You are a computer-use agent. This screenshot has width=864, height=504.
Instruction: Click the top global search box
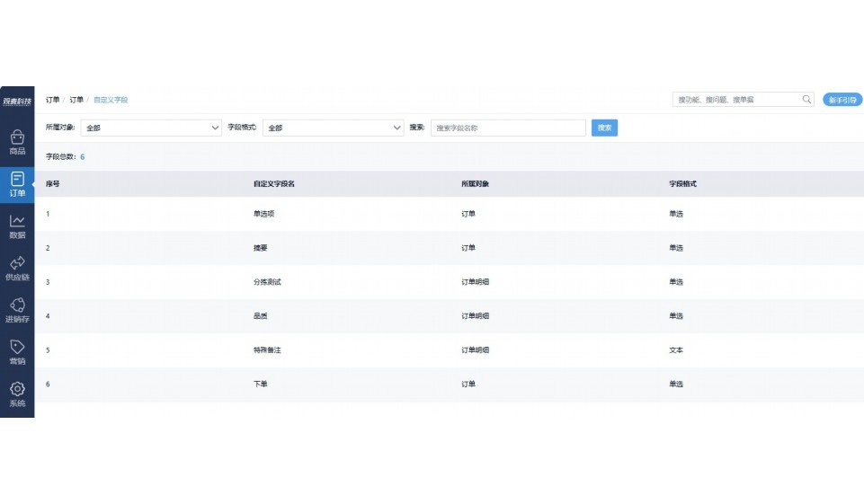[x=735, y=100]
